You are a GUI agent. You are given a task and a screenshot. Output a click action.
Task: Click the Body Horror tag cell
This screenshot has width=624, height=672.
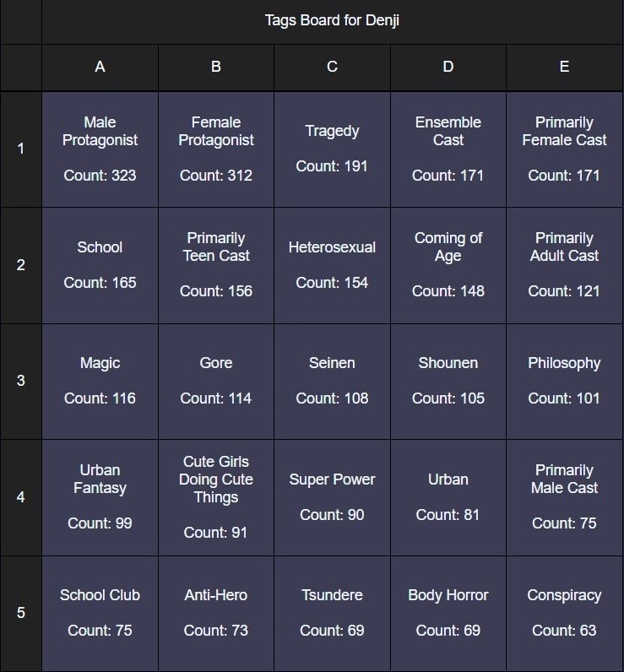coord(448,613)
